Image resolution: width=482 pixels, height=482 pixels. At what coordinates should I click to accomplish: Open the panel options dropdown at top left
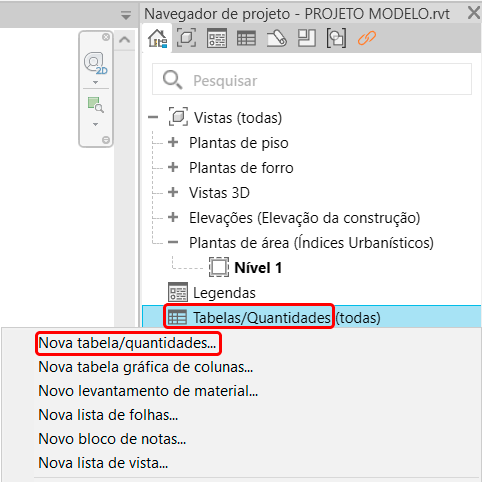point(126,15)
